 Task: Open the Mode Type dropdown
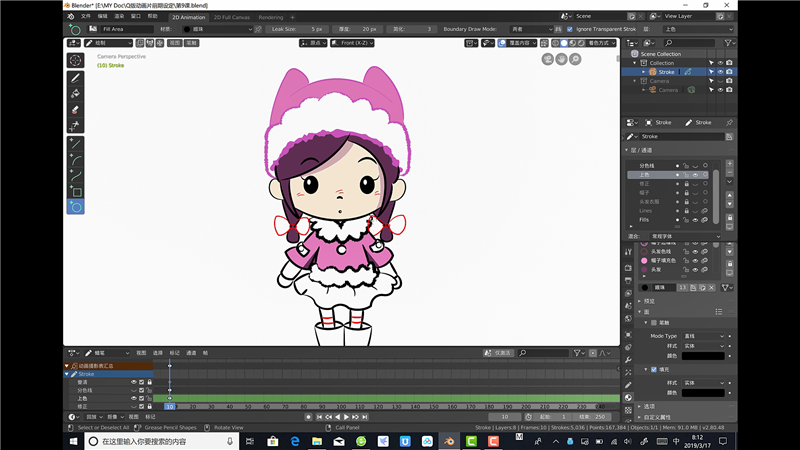pos(704,336)
